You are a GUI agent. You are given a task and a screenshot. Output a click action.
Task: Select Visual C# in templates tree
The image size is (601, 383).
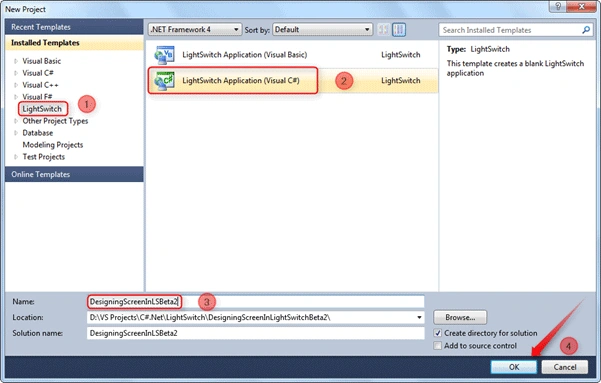pyautogui.click(x=38, y=73)
